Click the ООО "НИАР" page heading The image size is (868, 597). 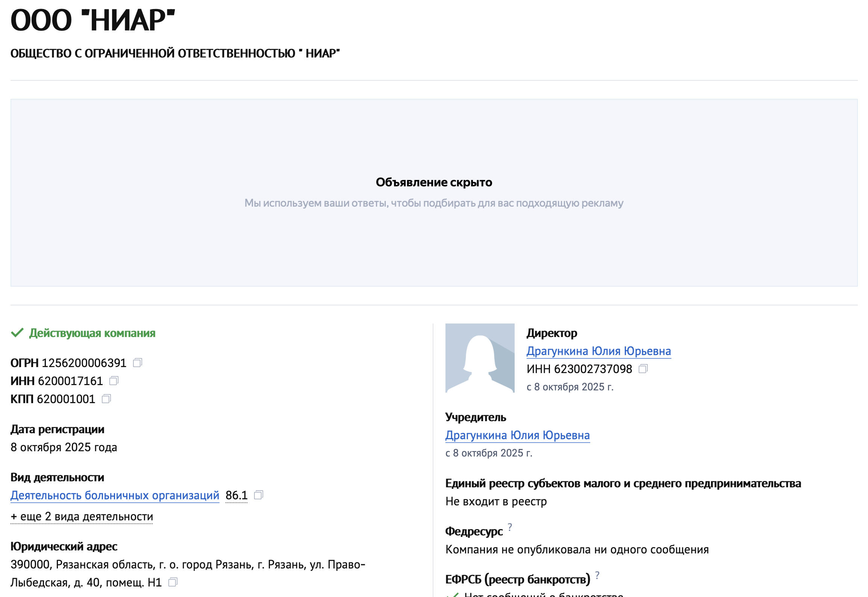point(93,20)
